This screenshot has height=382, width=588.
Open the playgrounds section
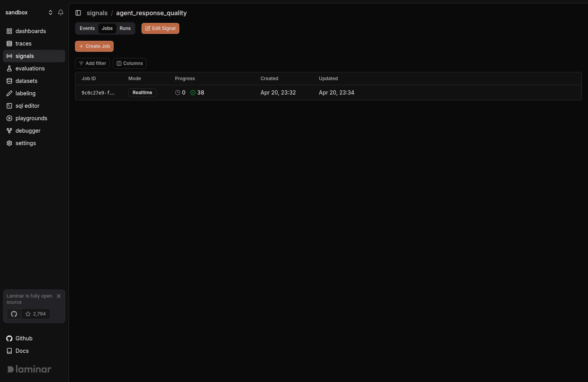(x=31, y=118)
